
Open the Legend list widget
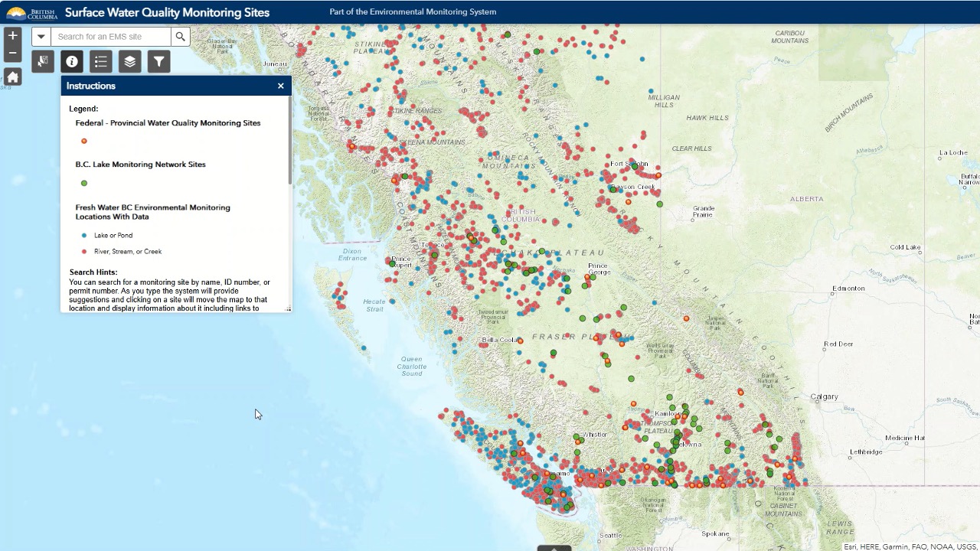pyautogui.click(x=101, y=61)
